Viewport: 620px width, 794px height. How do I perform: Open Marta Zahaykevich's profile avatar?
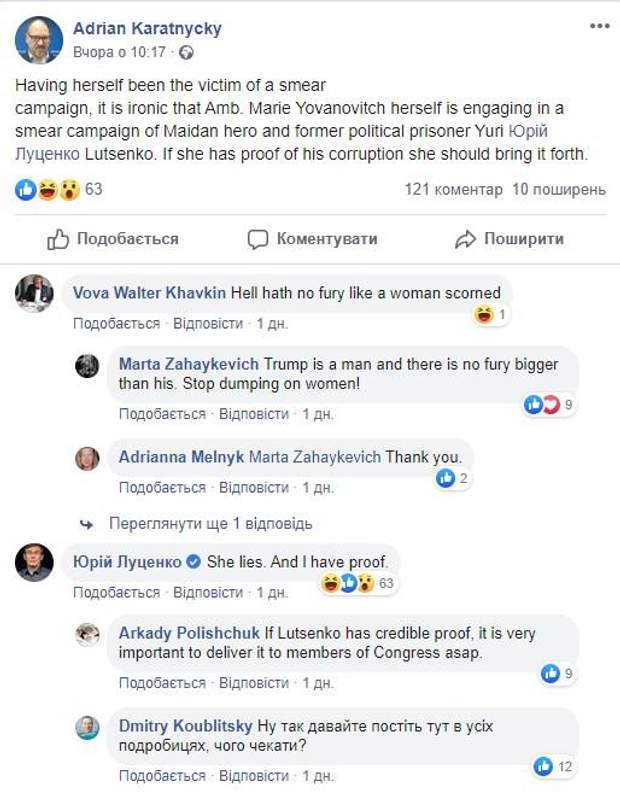pos(88,366)
